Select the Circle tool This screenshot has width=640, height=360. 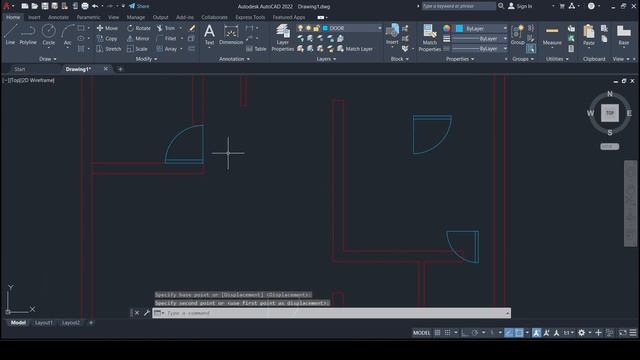click(49, 35)
